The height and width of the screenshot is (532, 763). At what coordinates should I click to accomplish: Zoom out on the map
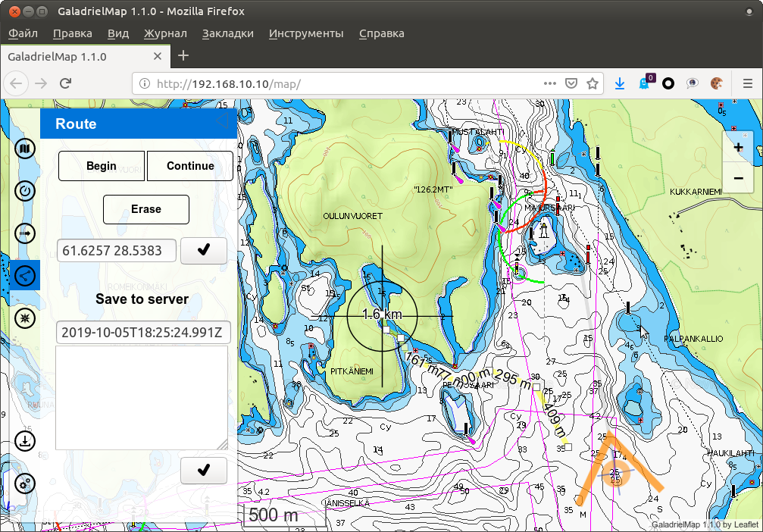[x=738, y=178]
